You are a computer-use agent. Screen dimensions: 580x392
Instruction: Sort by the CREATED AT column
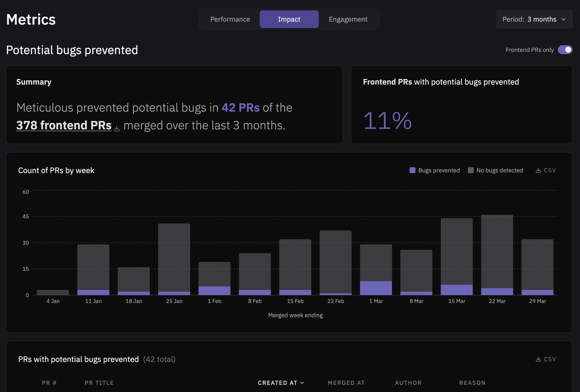(x=281, y=383)
